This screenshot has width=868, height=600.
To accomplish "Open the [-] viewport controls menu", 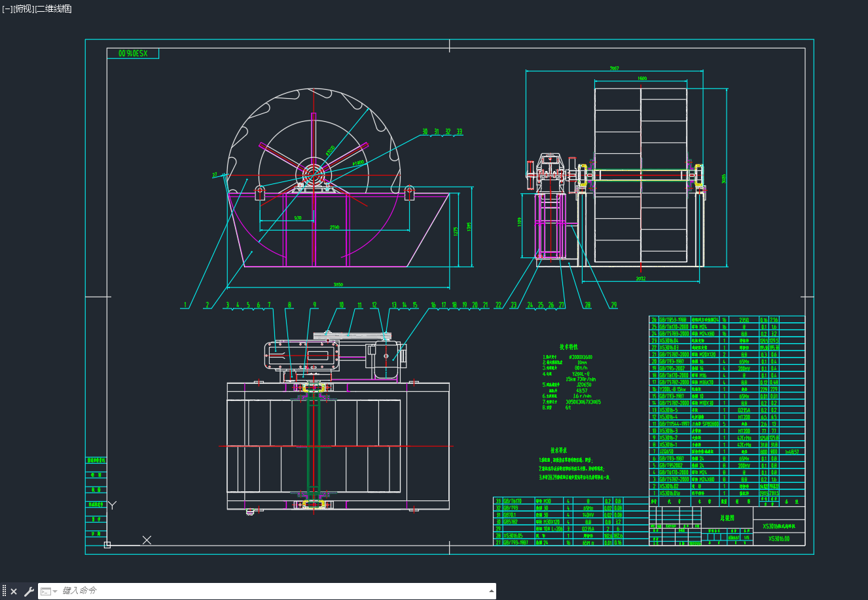I will point(7,9).
